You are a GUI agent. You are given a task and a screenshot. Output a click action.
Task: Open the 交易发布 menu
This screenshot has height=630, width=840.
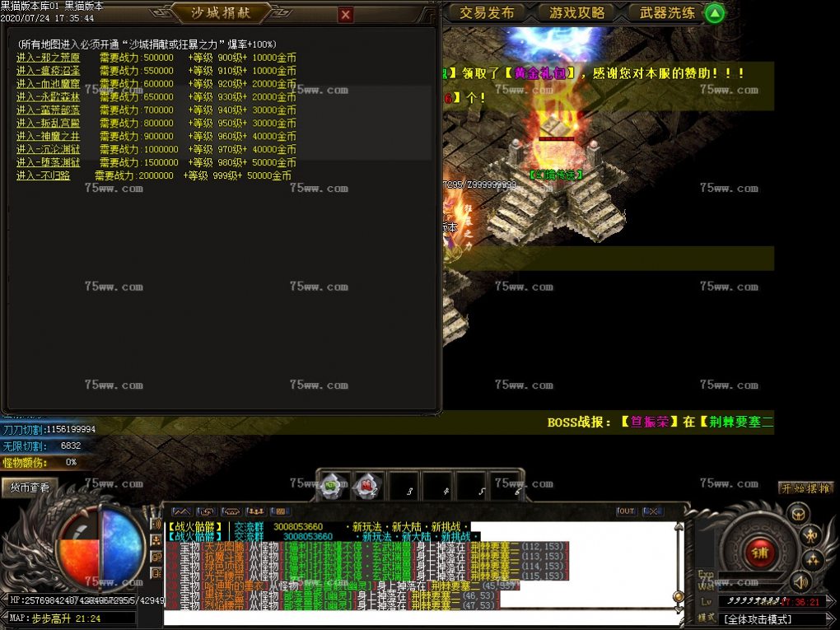pos(487,12)
